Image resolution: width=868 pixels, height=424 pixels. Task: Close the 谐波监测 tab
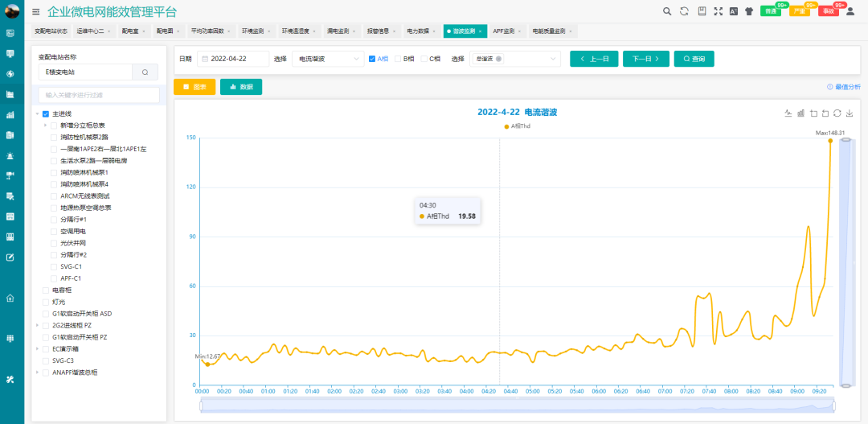coord(480,31)
